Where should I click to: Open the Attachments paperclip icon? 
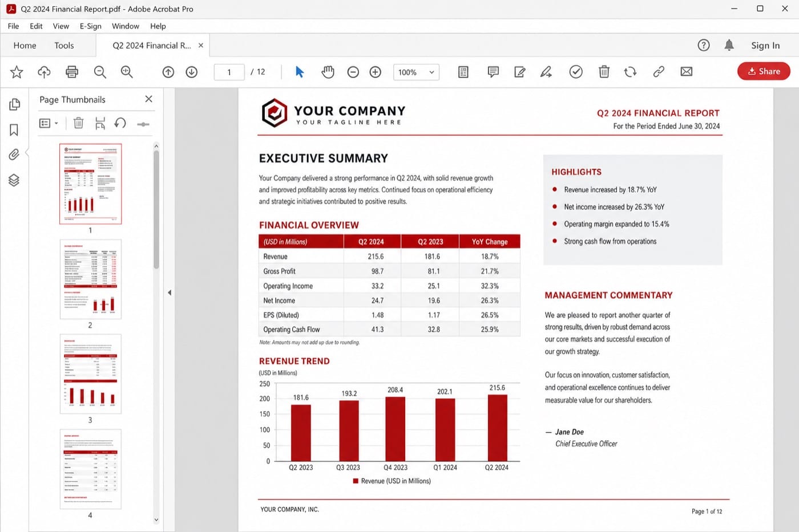14,155
